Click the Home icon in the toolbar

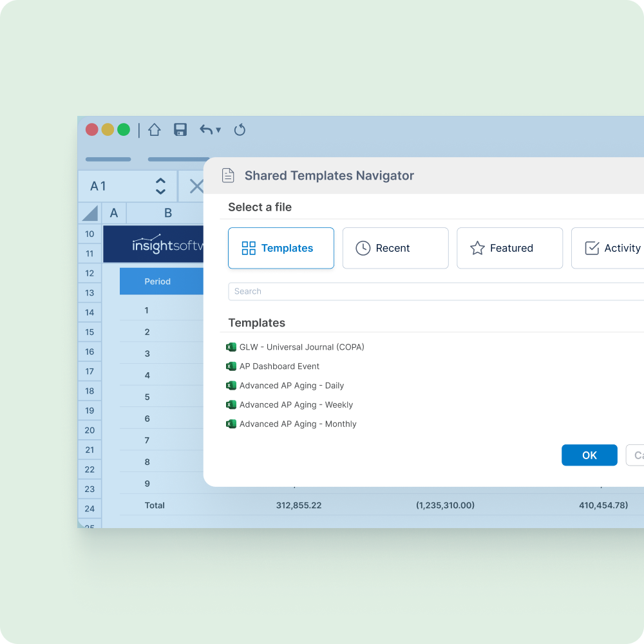point(155,129)
